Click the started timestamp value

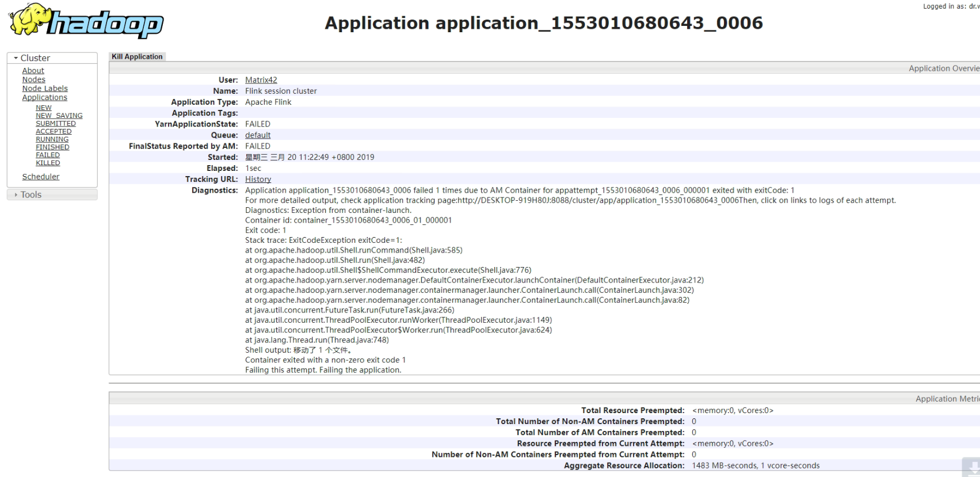click(310, 157)
